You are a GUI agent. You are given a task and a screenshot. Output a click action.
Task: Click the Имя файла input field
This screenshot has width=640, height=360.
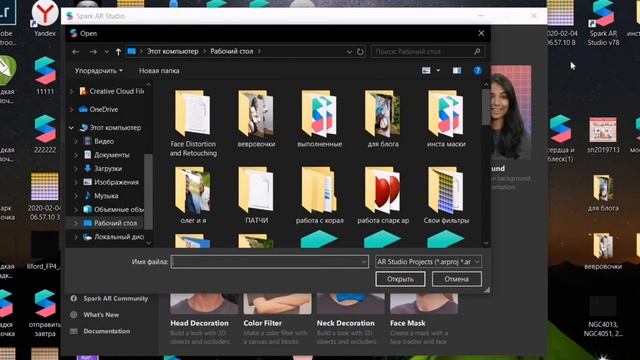[x=266, y=262]
